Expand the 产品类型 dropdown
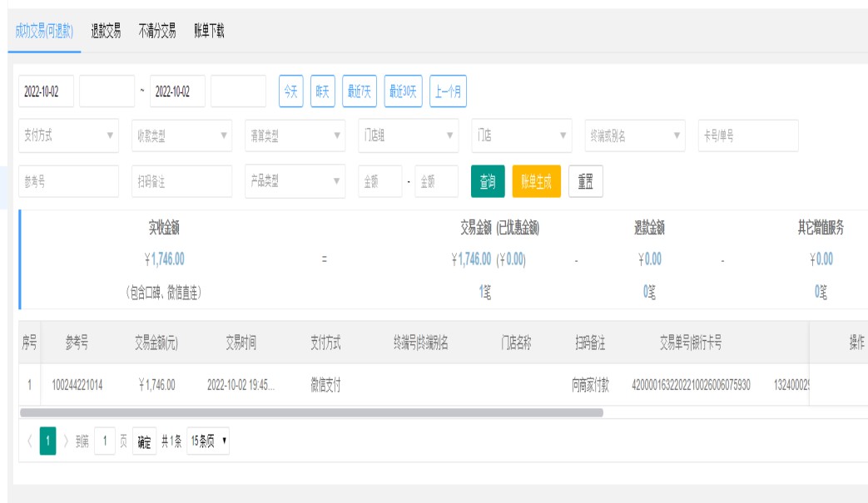Viewport: 868px width, 503px height. (x=295, y=181)
